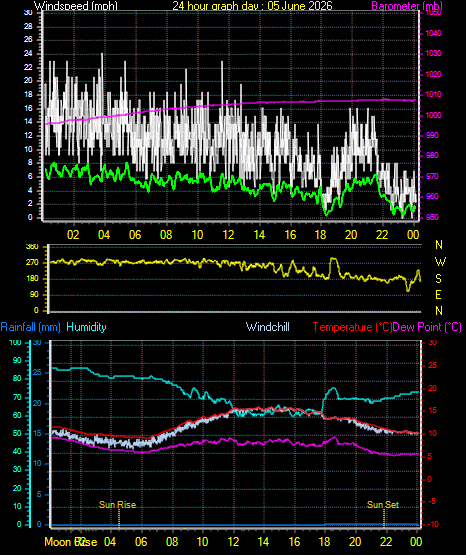Click the "W" compass letter

[440, 262]
